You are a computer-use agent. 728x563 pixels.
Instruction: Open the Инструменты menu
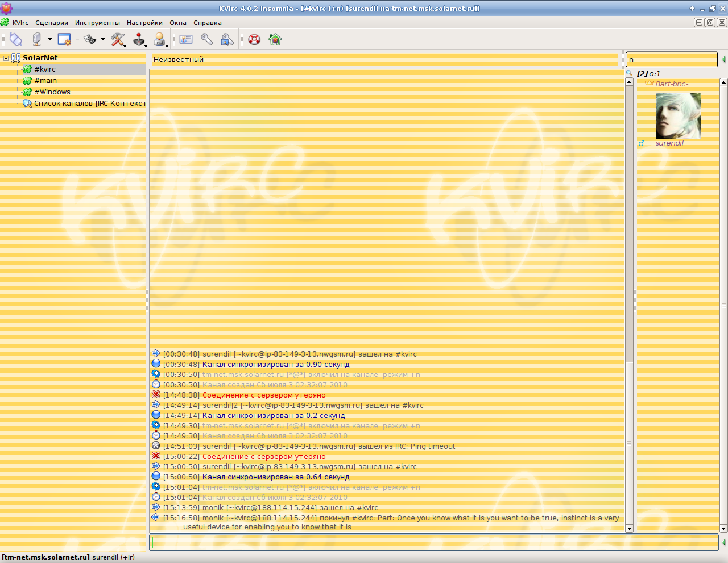97,23
